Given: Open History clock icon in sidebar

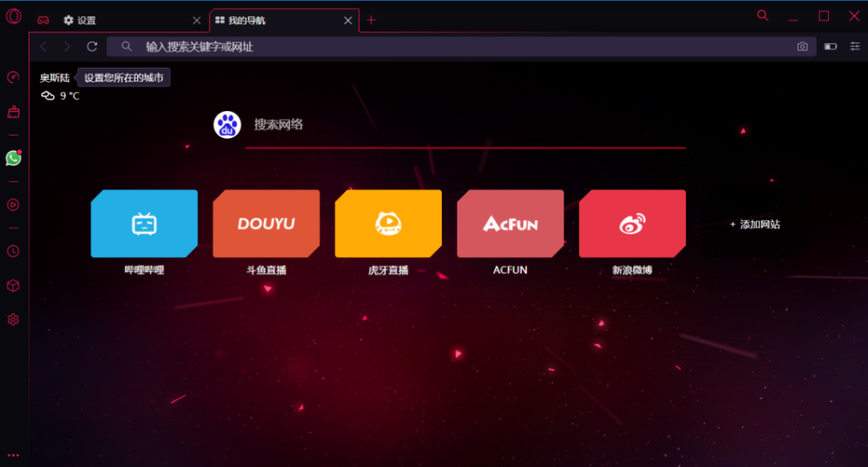Looking at the screenshot, I should (x=13, y=251).
